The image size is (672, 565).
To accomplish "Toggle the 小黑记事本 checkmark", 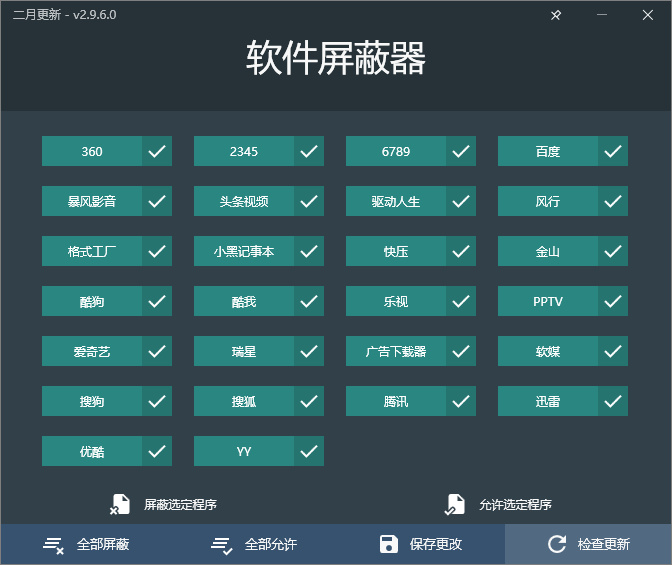I will coord(309,251).
